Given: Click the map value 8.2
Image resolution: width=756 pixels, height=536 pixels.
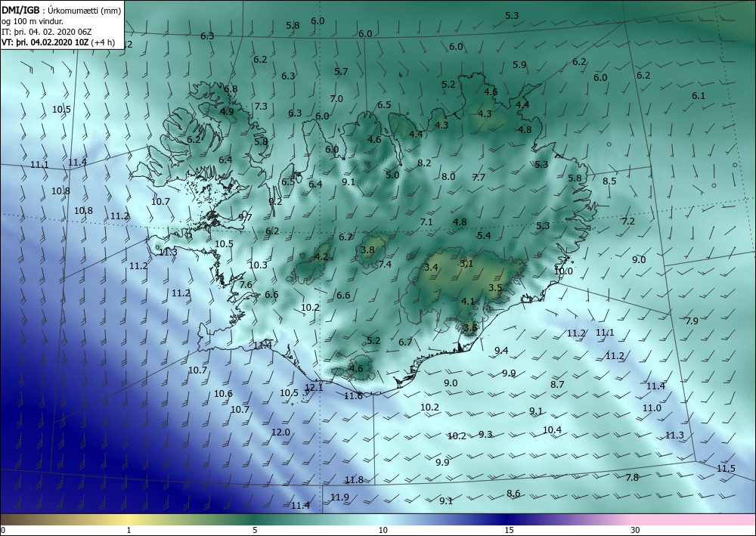Looking at the screenshot, I should [x=424, y=163].
